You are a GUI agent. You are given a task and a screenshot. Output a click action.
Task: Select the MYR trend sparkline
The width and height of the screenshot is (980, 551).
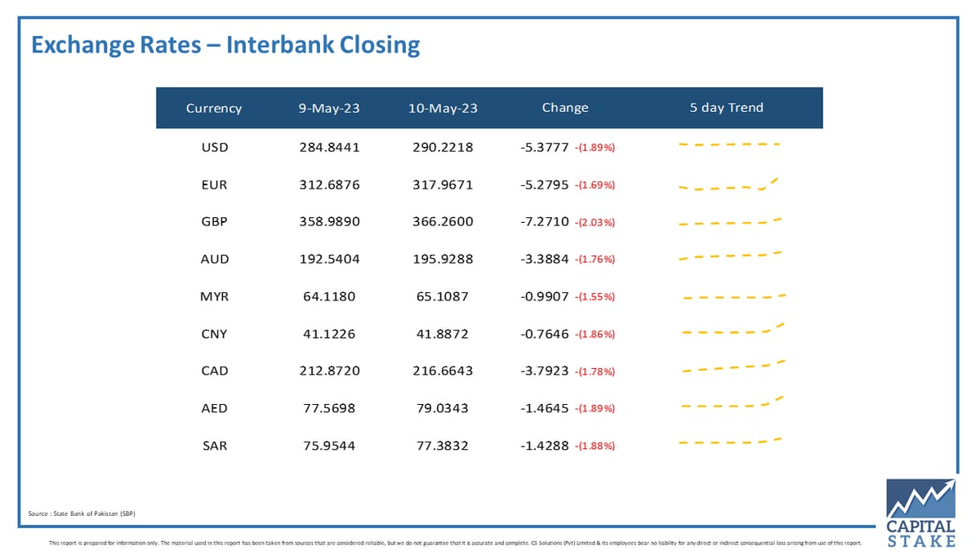coord(734,296)
